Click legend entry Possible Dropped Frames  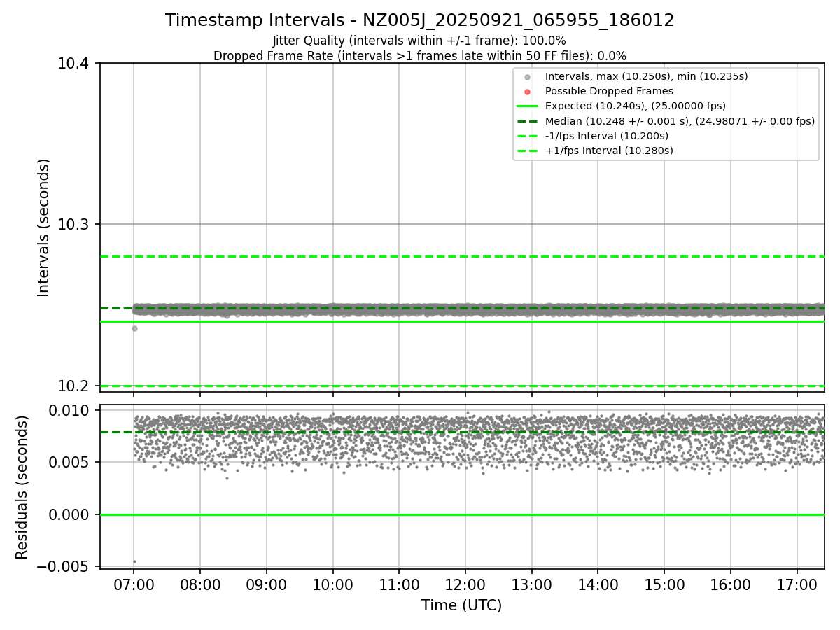tap(609, 91)
